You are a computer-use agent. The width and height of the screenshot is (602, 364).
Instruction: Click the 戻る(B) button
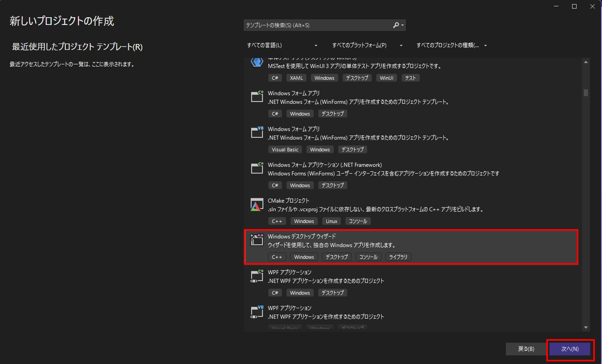(526, 349)
